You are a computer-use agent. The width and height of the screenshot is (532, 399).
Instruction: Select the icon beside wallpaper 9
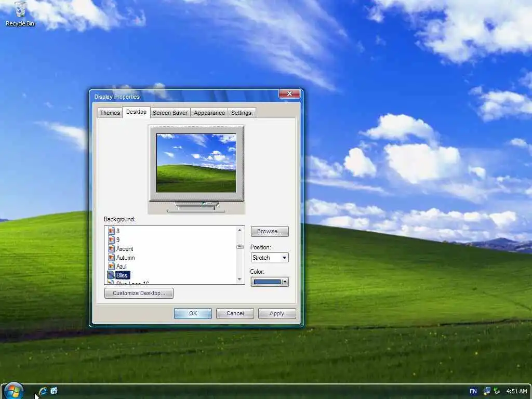[111, 240]
